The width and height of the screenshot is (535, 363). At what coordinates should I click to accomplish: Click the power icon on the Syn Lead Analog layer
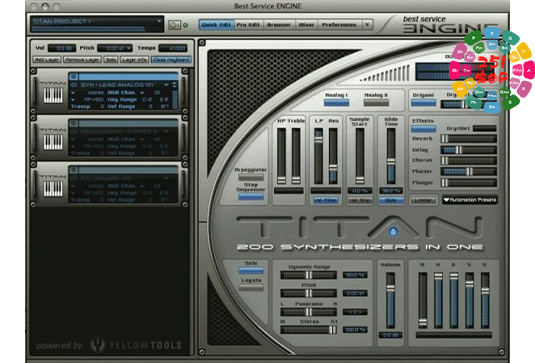pos(74,76)
